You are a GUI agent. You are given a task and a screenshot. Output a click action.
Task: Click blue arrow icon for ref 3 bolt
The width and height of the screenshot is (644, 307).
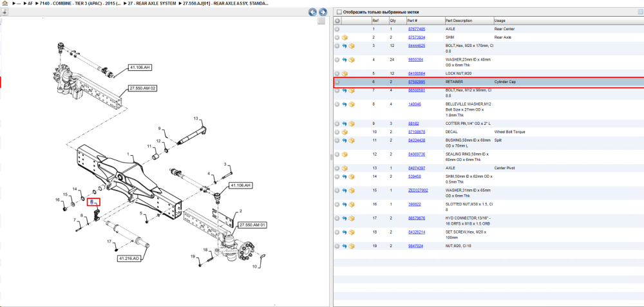(345, 46)
